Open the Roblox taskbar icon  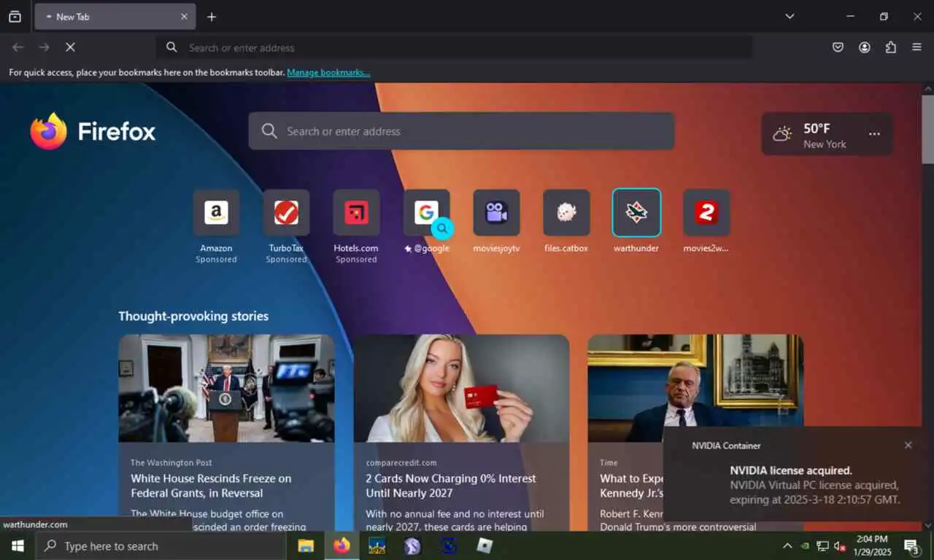485,545
